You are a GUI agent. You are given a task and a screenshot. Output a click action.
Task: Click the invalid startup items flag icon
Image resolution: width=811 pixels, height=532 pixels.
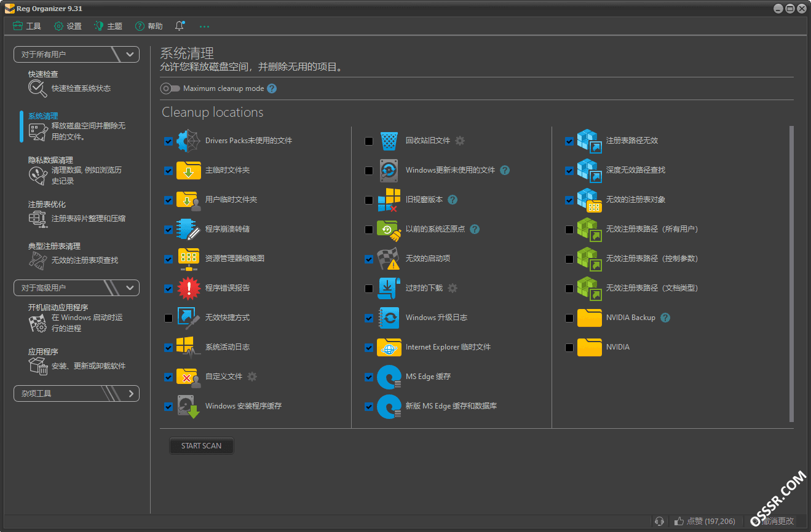(389, 259)
